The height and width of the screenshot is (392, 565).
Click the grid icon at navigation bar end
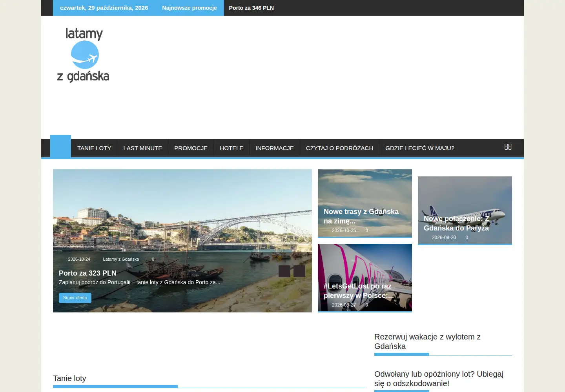coord(508,147)
